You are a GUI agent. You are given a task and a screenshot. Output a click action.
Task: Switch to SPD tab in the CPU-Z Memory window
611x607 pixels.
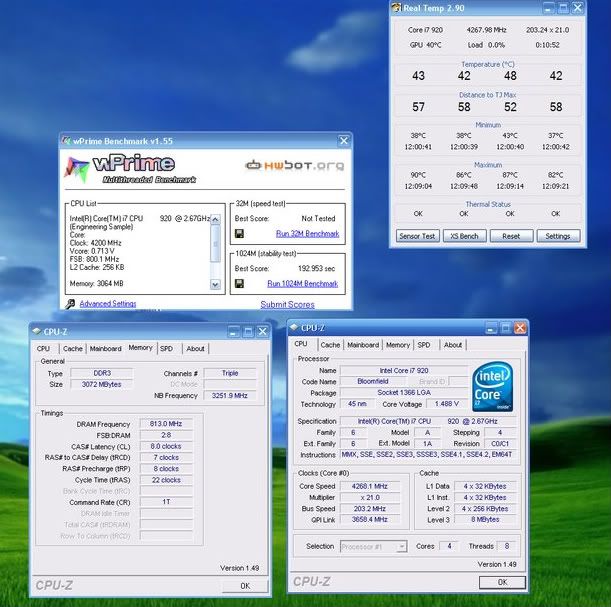click(x=166, y=348)
